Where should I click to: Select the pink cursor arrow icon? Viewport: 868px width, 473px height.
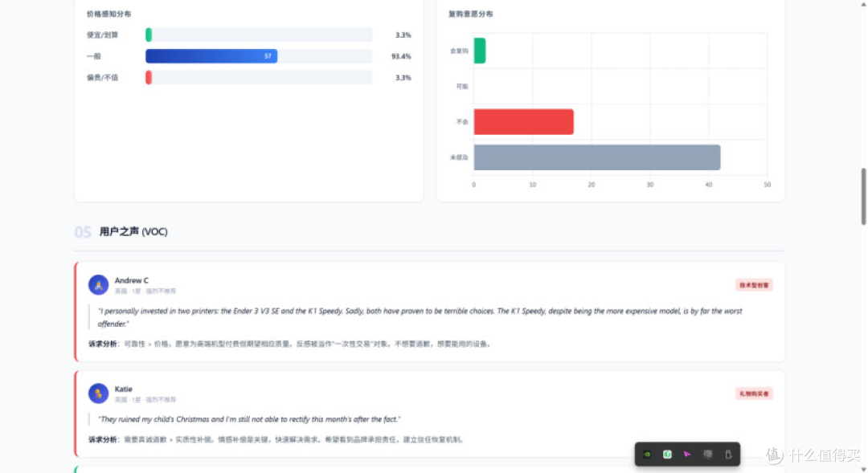pos(687,455)
